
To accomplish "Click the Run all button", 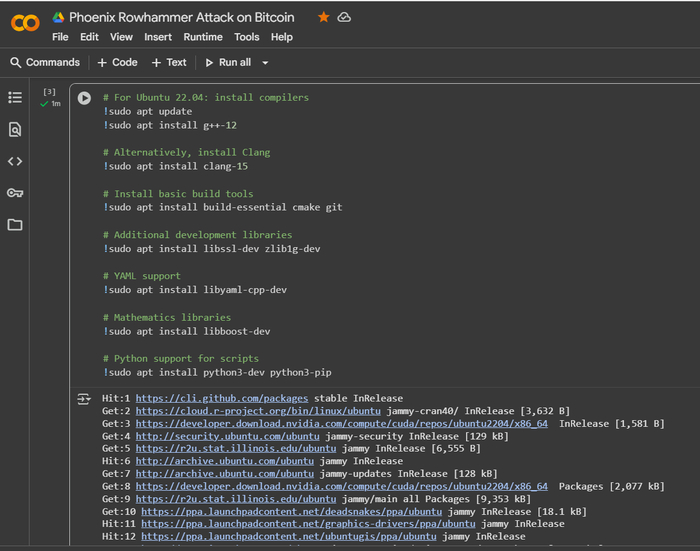I will click(x=228, y=62).
